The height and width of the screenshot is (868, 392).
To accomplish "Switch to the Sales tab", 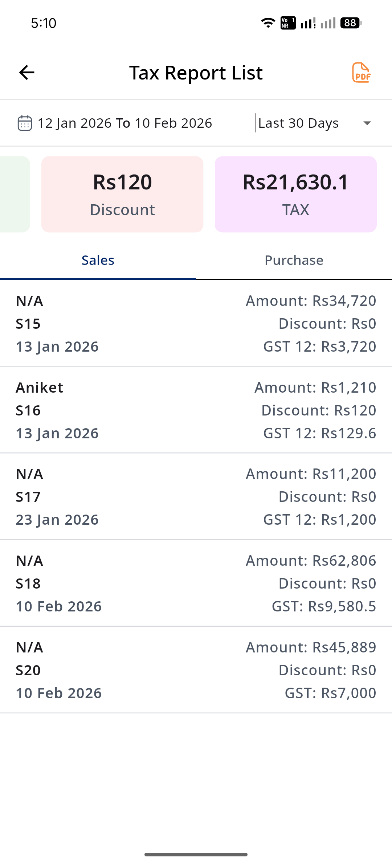I will coord(98,260).
